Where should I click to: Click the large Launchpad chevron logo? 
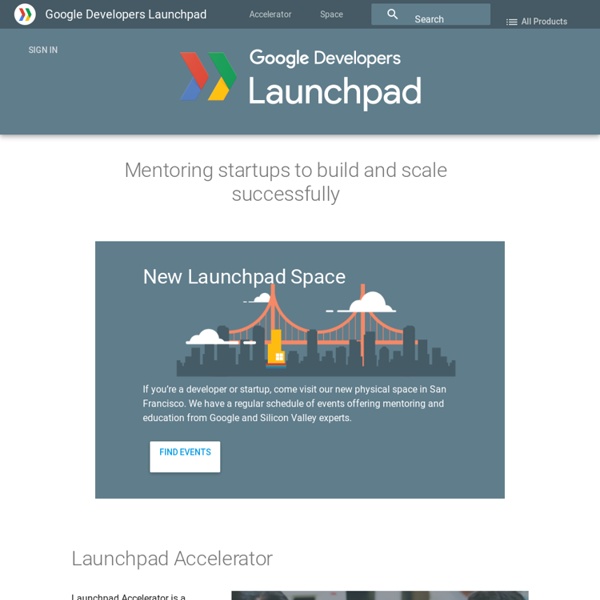click(208, 77)
